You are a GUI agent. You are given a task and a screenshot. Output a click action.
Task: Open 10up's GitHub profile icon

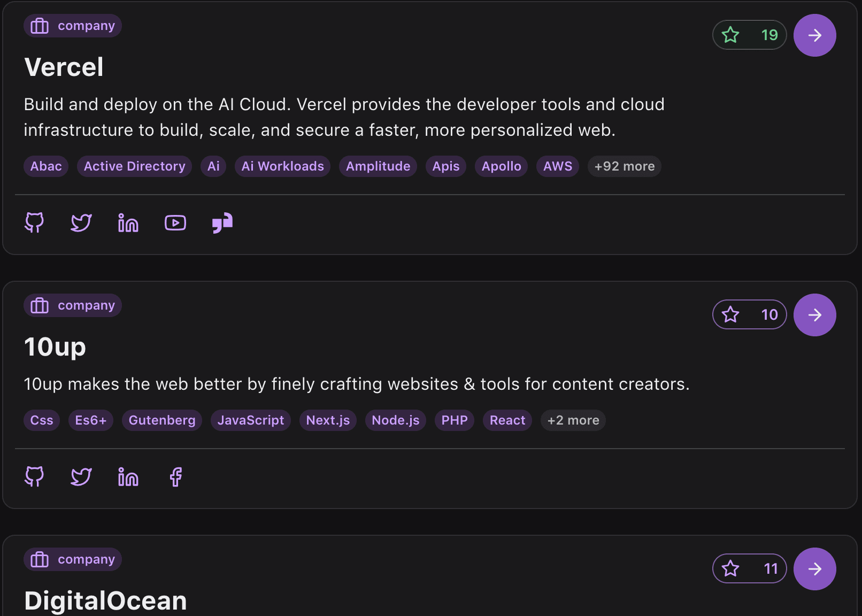click(34, 476)
